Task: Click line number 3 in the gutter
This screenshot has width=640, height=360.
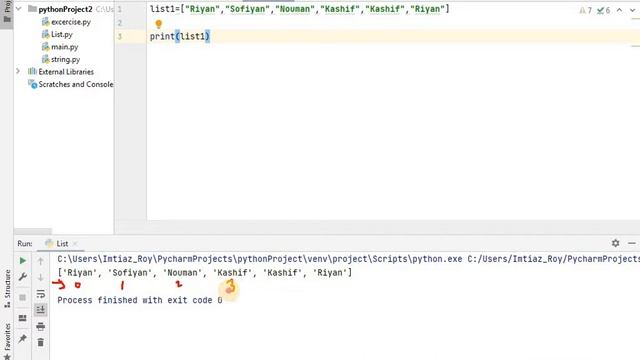Action: coord(120,36)
